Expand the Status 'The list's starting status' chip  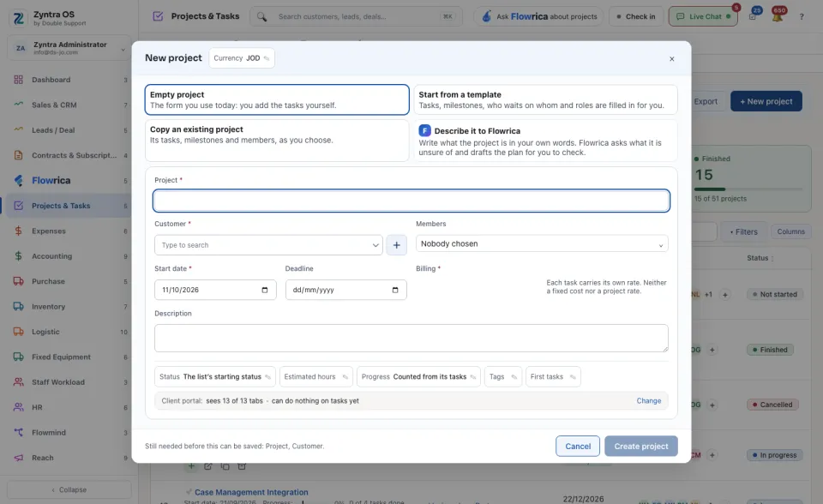pos(214,377)
